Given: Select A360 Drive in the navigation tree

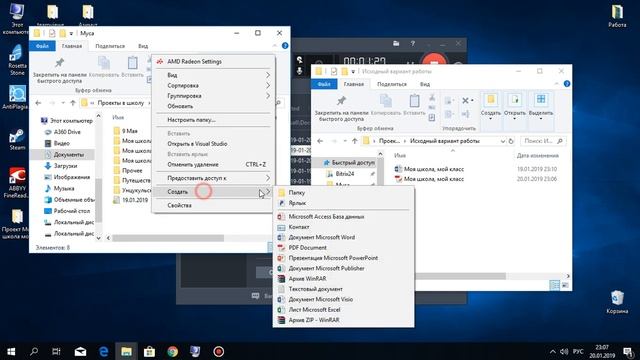Looking at the screenshot, I should click(x=67, y=132).
